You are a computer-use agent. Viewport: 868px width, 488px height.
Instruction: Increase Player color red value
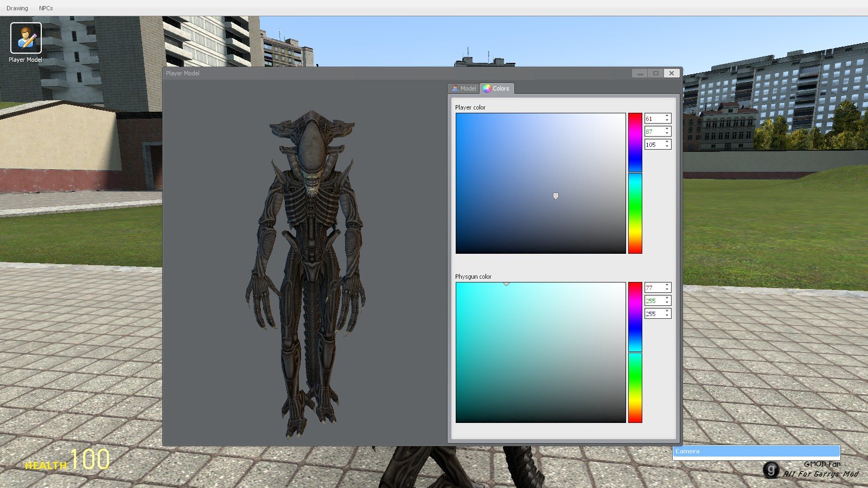(x=667, y=116)
